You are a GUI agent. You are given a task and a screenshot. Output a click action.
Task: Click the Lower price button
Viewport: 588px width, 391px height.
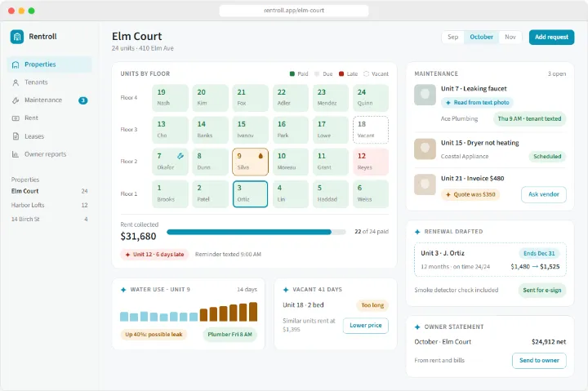pos(366,326)
